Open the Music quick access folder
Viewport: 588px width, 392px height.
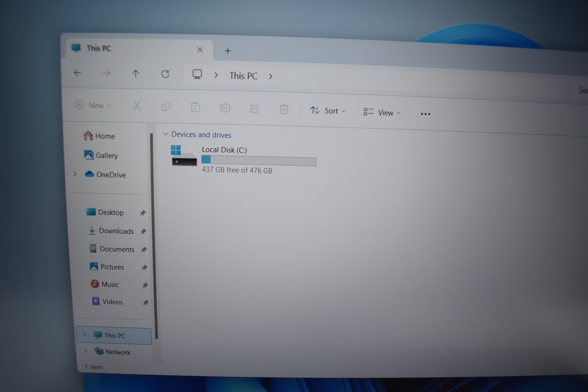tap(105, 284)
